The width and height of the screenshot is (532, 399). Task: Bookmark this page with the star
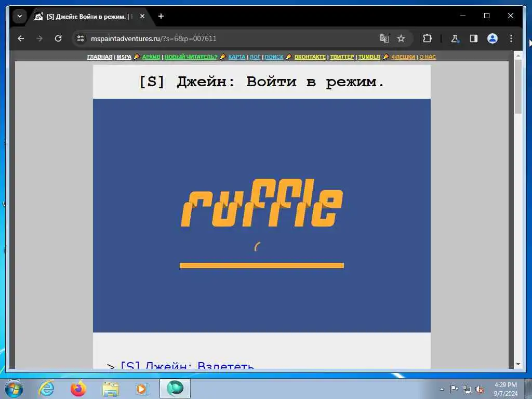(x=401, y=38)
